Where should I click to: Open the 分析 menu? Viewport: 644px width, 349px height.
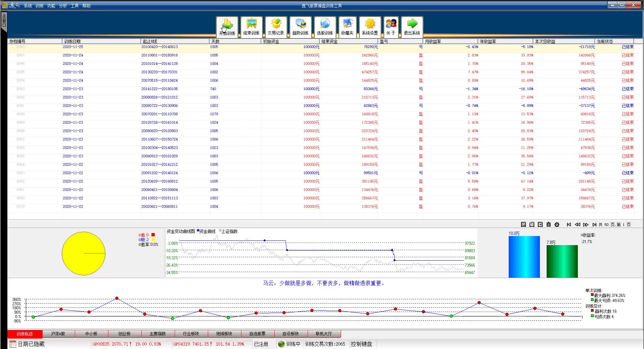(63, 6)
